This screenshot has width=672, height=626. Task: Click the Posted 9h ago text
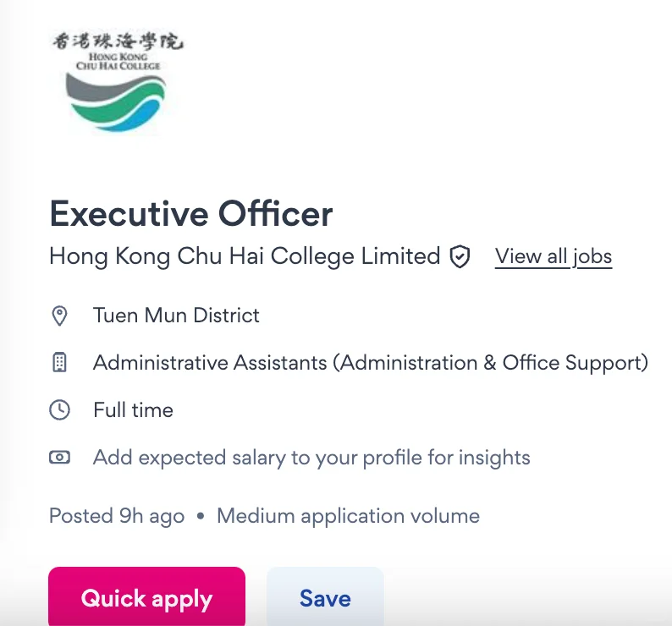pos(117,515)
